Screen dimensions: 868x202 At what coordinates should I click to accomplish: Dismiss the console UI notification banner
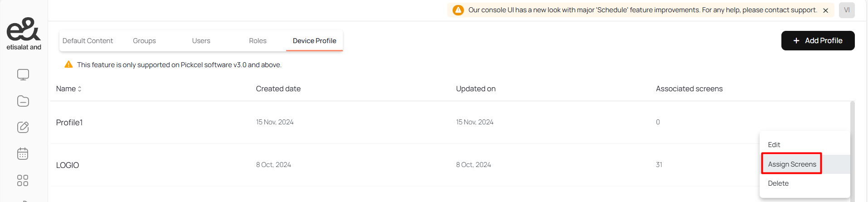[825, 10]
